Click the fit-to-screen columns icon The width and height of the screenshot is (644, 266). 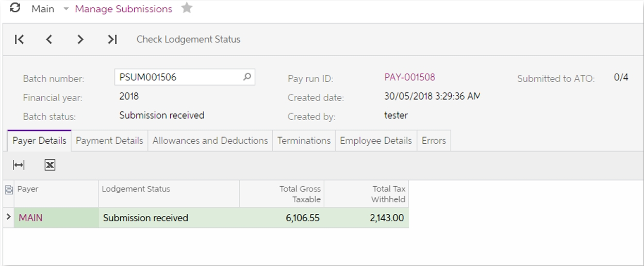19,165
